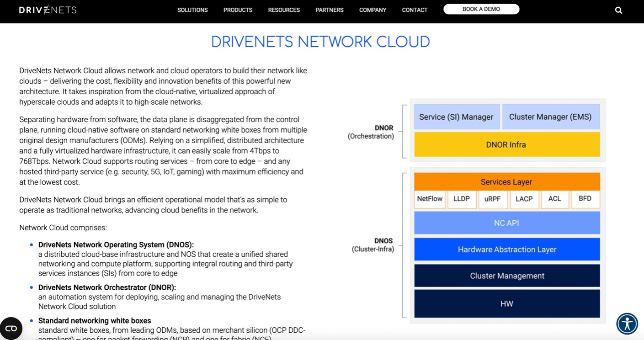Click the Cluster Management block
Image resolution: width=644 pixels, height=340 pixels.
point(507,276)
